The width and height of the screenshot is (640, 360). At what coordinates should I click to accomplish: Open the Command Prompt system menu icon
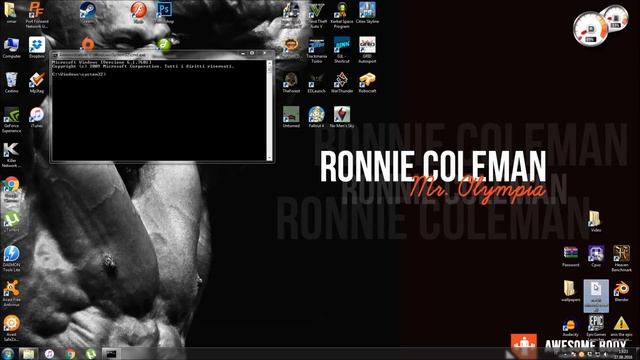tap(55, 54)
